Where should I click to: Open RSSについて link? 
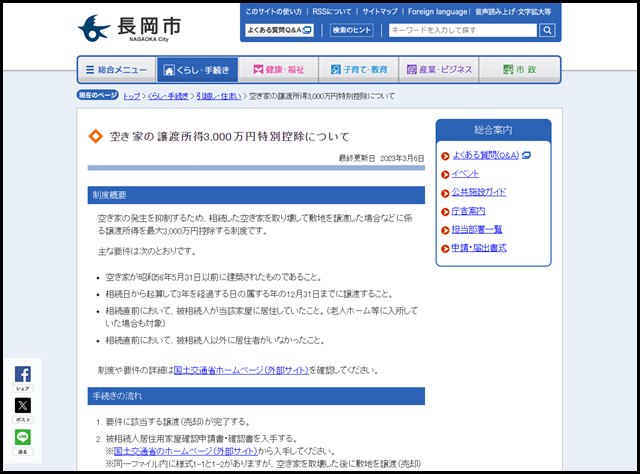[331, 12]
